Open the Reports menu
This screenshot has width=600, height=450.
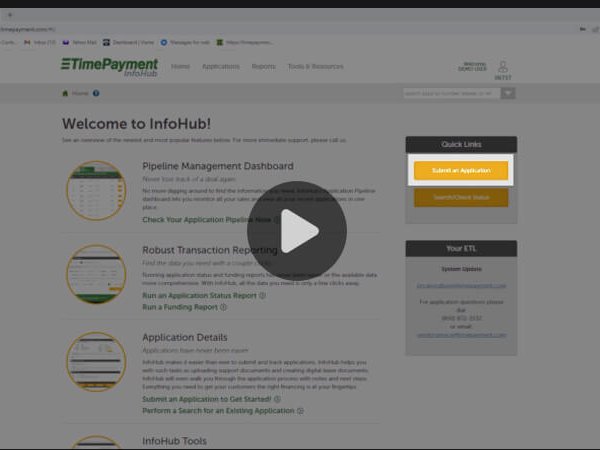[264, 67]
